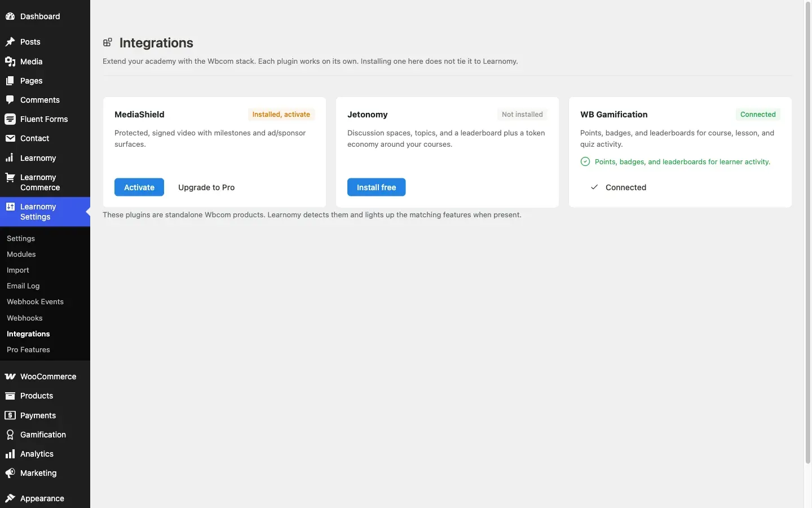Viewport: 812px width, 508px height.
Task: Click the Marketing megaphone icon
Action: 10,473
